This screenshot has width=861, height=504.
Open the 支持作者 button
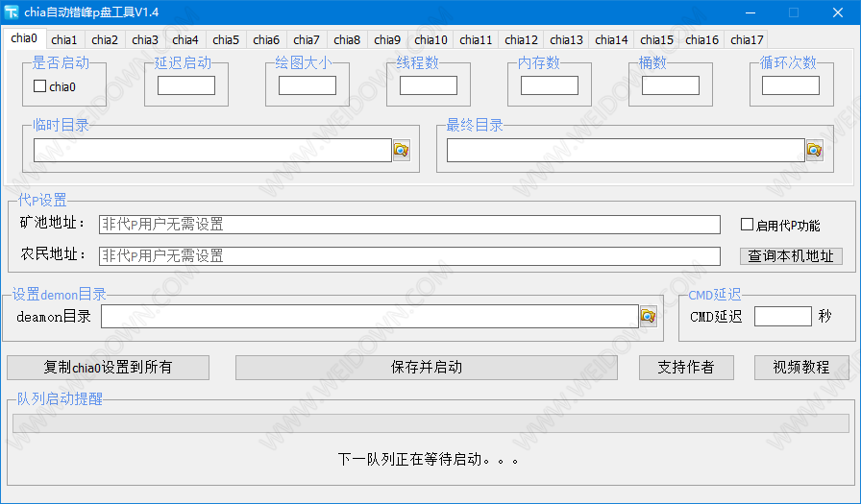pyautogui.click(x=686, y=368)
